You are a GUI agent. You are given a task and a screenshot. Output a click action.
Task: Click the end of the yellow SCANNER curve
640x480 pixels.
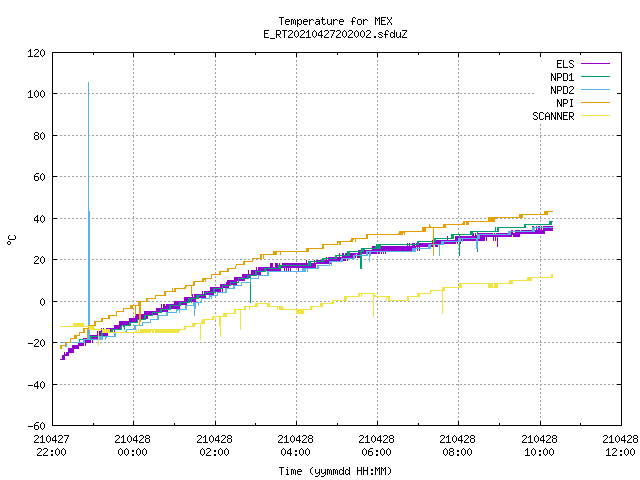click(x=552, y=276)
